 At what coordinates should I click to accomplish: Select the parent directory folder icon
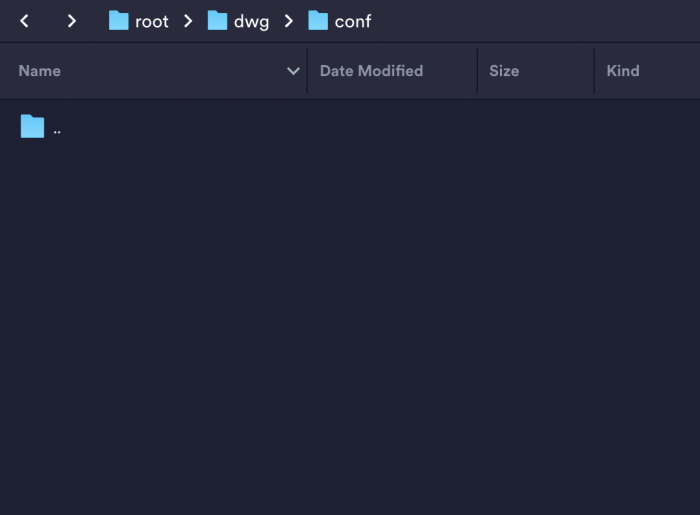pyautogui.click(x=32, y=127)
